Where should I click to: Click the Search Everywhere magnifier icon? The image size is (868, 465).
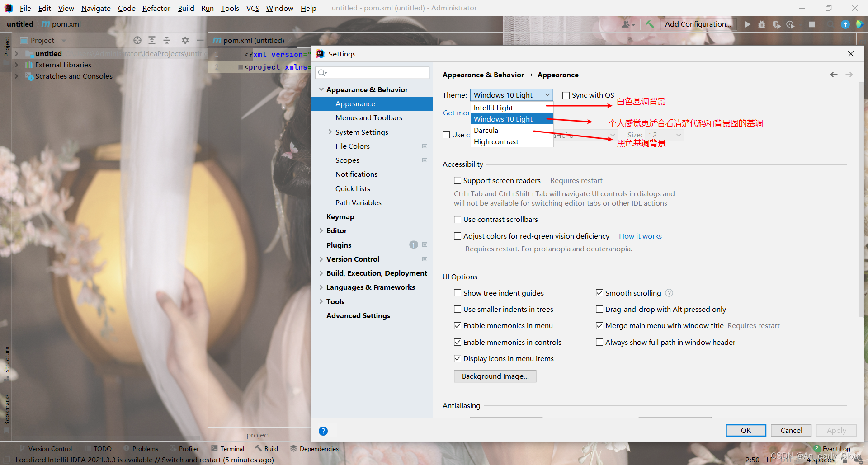tap(830, 24)
